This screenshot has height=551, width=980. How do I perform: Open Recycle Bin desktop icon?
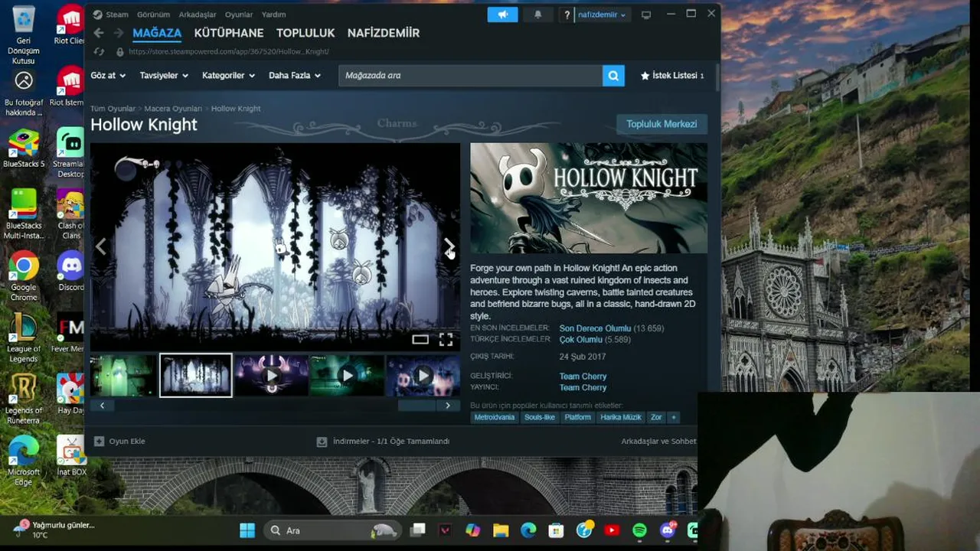coord(24,36)
